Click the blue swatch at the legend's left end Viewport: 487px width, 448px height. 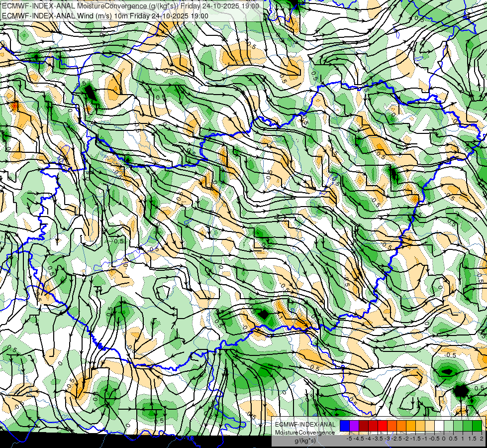coord(345,426)
